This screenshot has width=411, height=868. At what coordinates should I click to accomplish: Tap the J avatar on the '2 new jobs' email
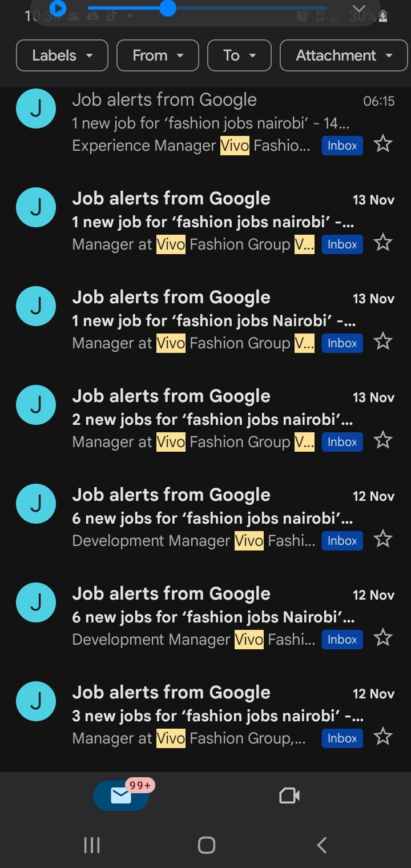36,405
